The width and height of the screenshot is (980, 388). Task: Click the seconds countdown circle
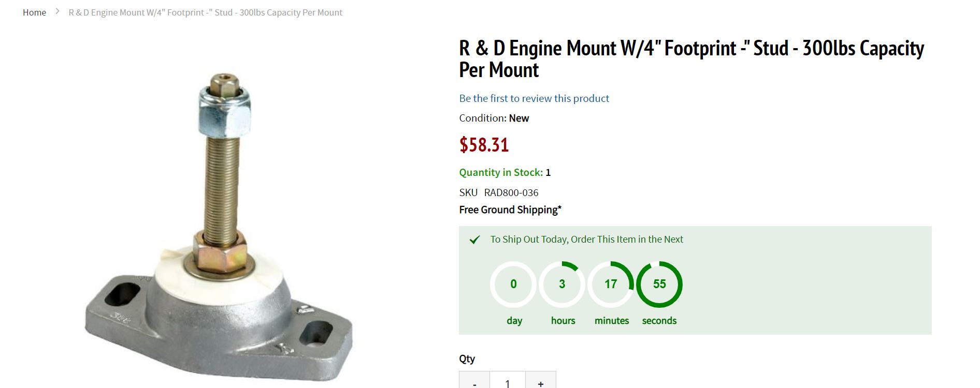coord(659,284)
